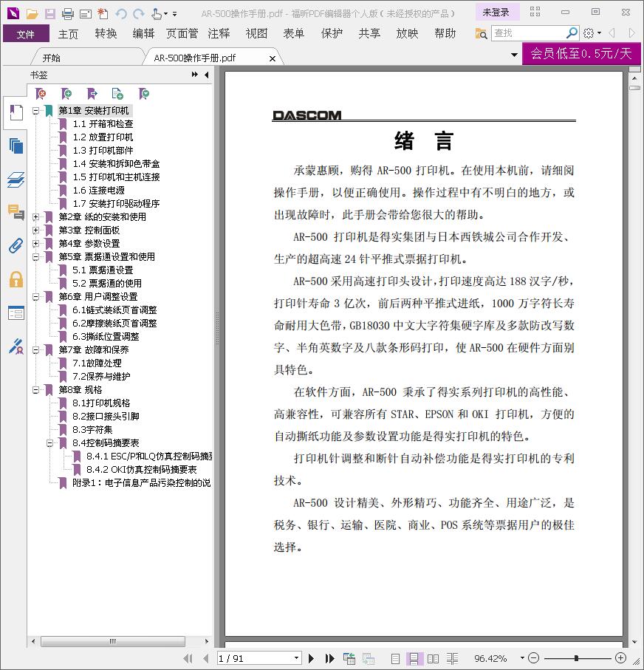Screen dimensions: 644x670
Task: Maximize bookmark panel with double-arrow icon
Action: click(x=195, y=75)
